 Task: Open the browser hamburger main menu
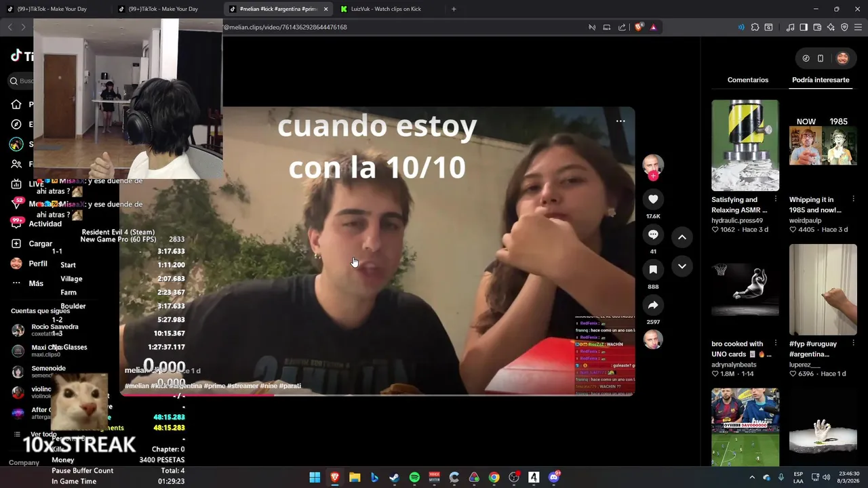[x=858, y=27]
